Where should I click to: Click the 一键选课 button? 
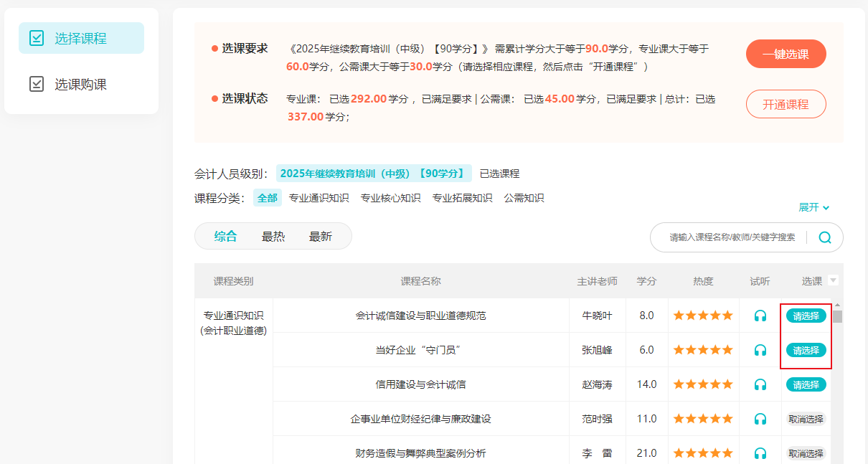click(x=786, y=55)
